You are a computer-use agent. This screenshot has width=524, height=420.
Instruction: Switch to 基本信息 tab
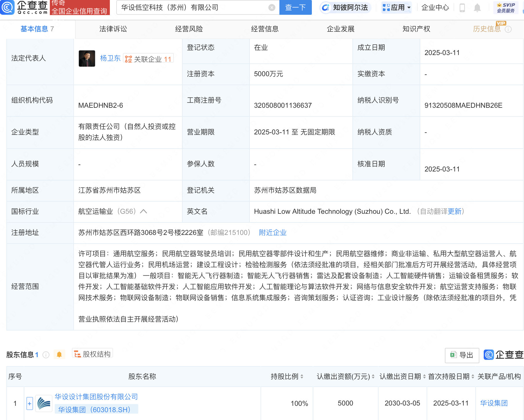pos(37,29)
